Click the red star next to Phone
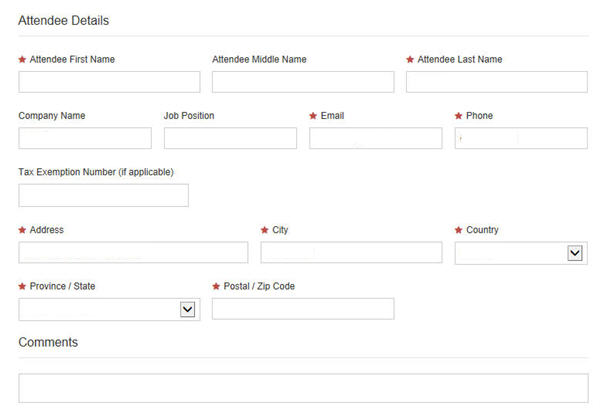This screenshot has height=412, width=600. pos(459,116)
